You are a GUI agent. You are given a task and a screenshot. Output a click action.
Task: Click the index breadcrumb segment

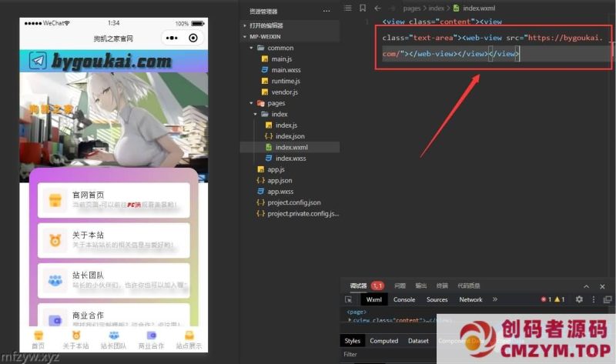pos(436,8)
